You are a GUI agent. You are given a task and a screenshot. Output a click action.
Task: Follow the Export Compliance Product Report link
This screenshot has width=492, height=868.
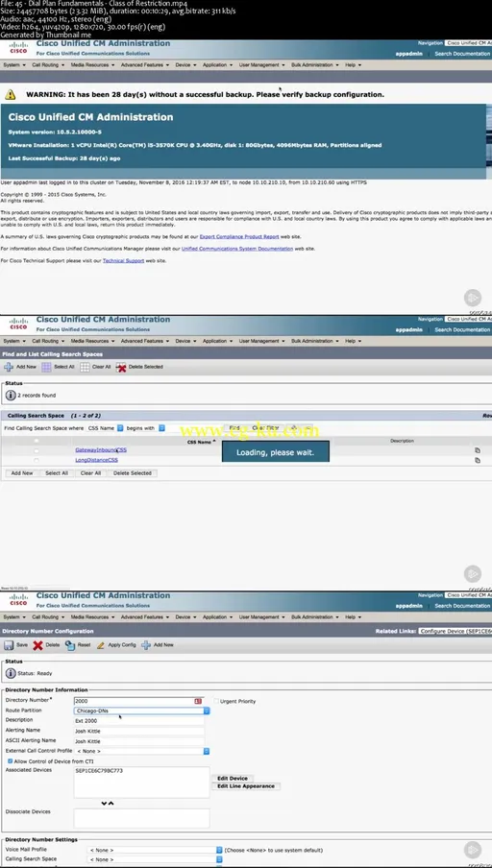tap(239, 236)
